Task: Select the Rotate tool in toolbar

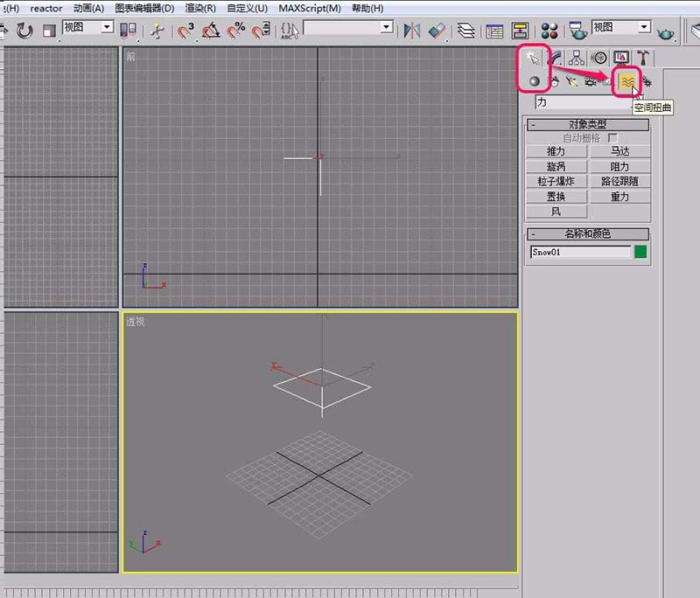Action: [24, 31]
